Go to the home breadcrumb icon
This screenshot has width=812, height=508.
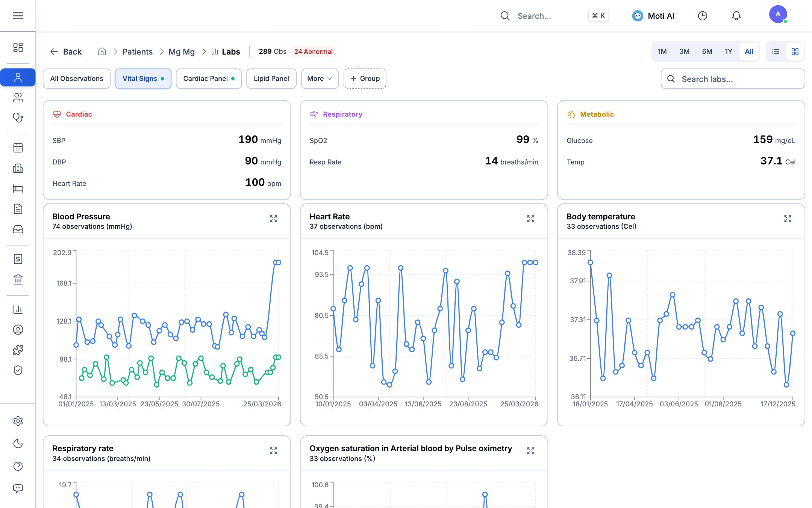click(x=102, y=52)
